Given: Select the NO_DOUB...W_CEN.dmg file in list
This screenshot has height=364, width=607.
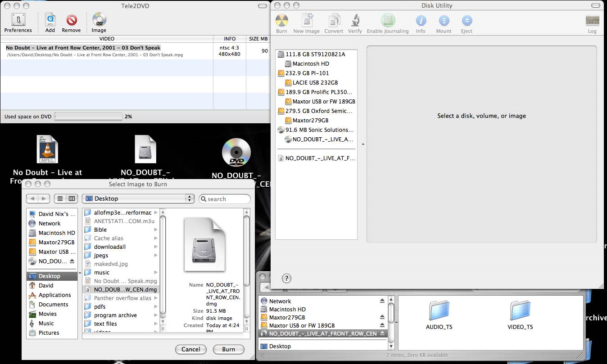Looking at the screenshot, I should 121,289.
